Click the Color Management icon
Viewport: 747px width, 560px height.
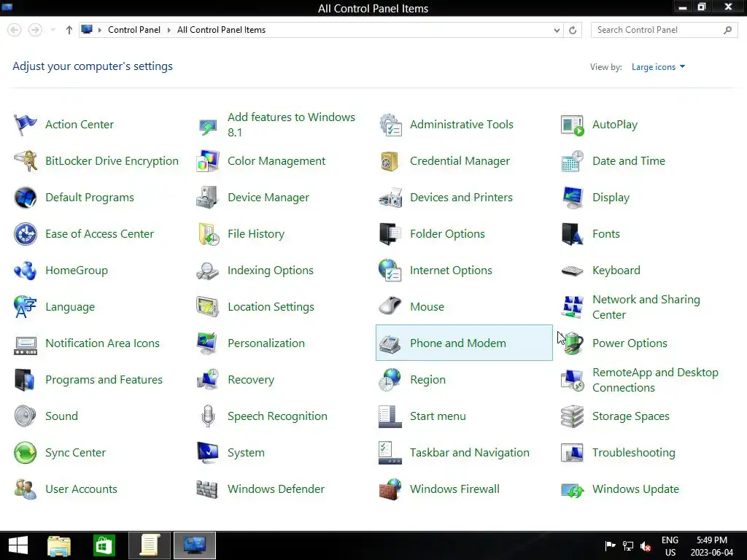point(208,161)
